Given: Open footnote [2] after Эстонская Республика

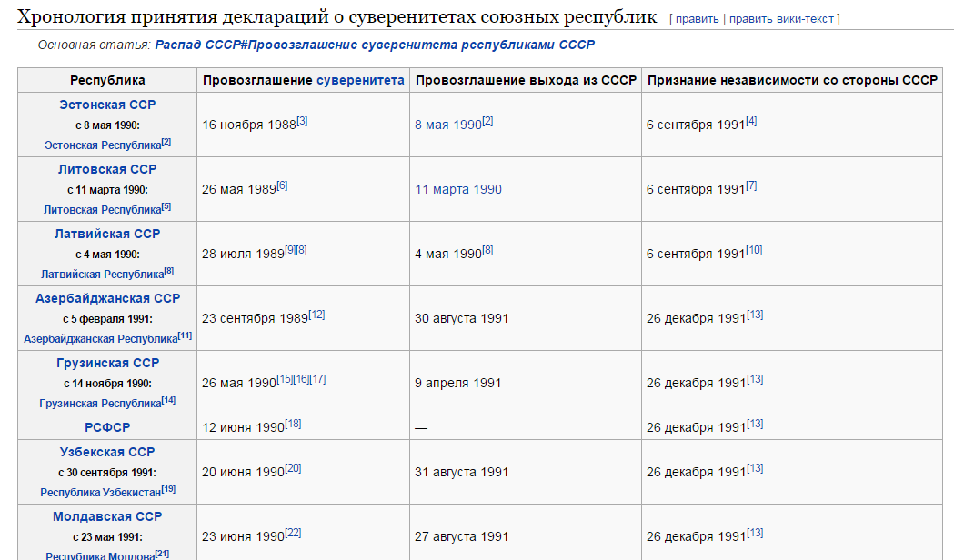Looking at the screenshot, I should (x=166, y=143).
